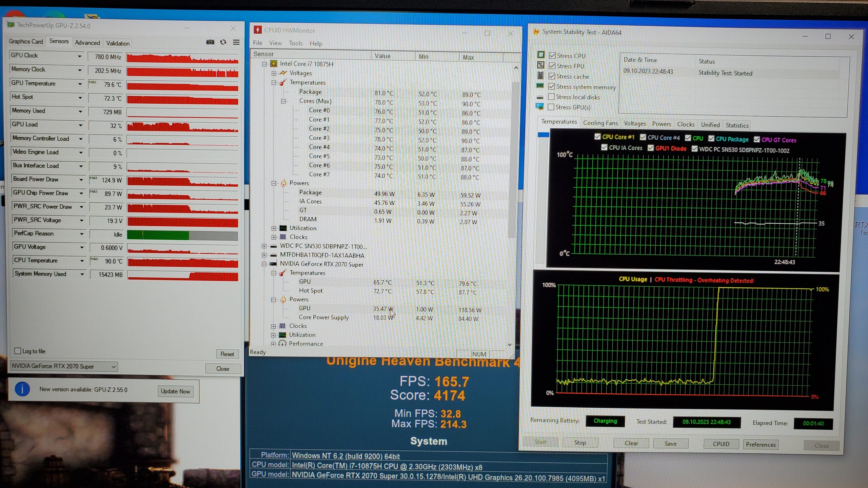Click the GPU-Z refresh icon

pyautogui.click(x=223, y=42)
